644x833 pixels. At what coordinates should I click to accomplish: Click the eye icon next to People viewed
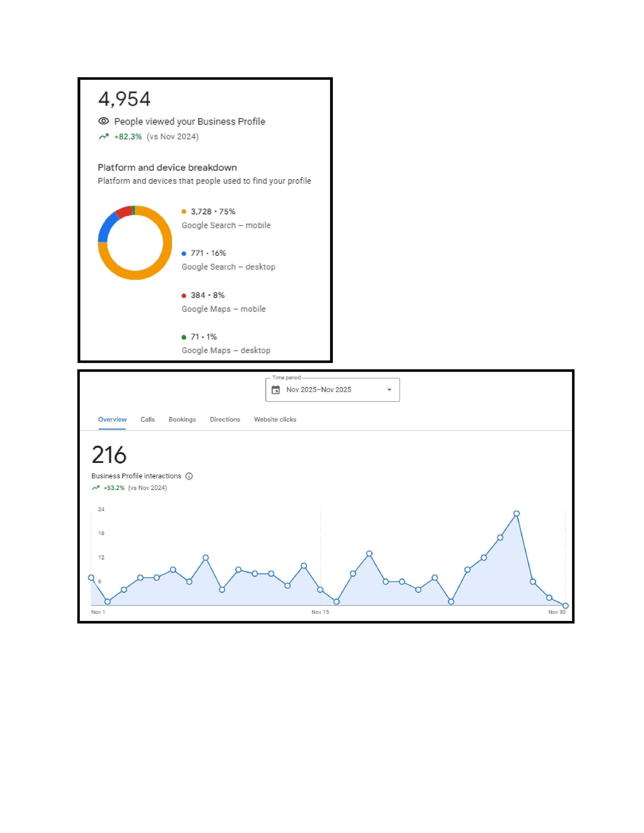103,121
